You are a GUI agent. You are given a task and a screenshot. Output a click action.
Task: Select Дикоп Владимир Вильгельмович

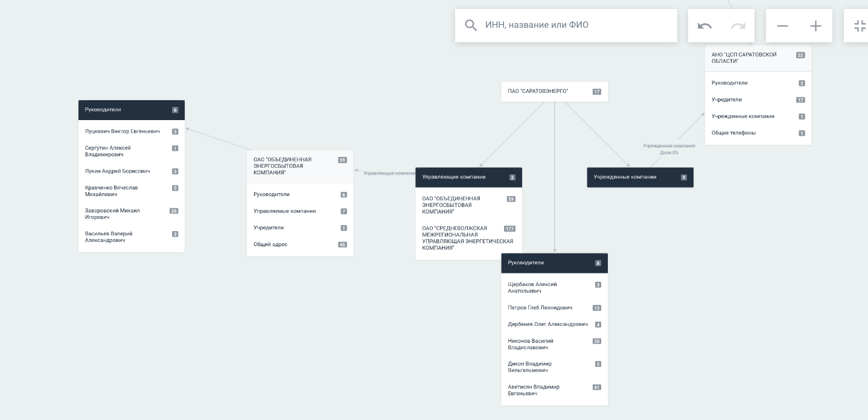[555, 367]
